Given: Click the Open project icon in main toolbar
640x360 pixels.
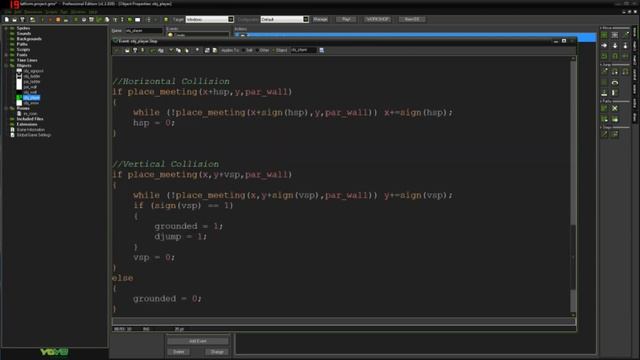Looking at the screenshot, I should 14,20.
